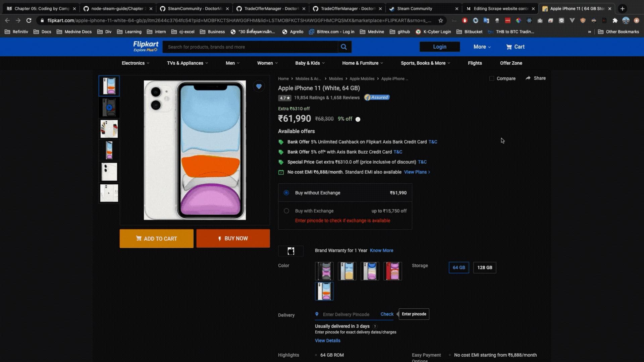Open T&C for Special Price offer

[x=422, y=162]
